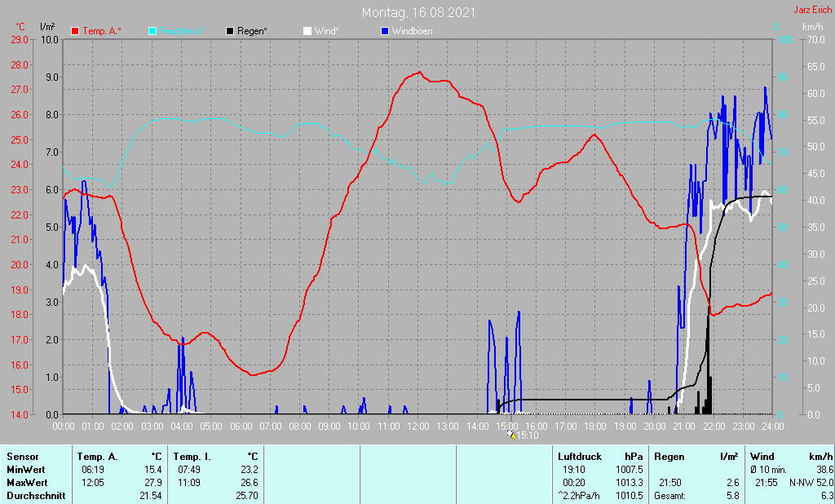Click the 10 minute wind value '38.6'
This screenshot has height=504, width=835.
pyautogui.click(x=824, y=470)
